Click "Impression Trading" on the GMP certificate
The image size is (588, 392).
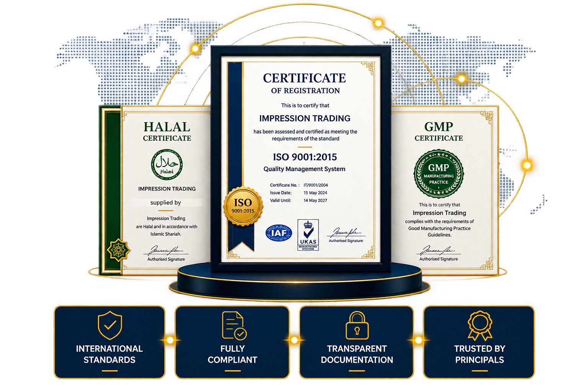click(x=439, y=213)
